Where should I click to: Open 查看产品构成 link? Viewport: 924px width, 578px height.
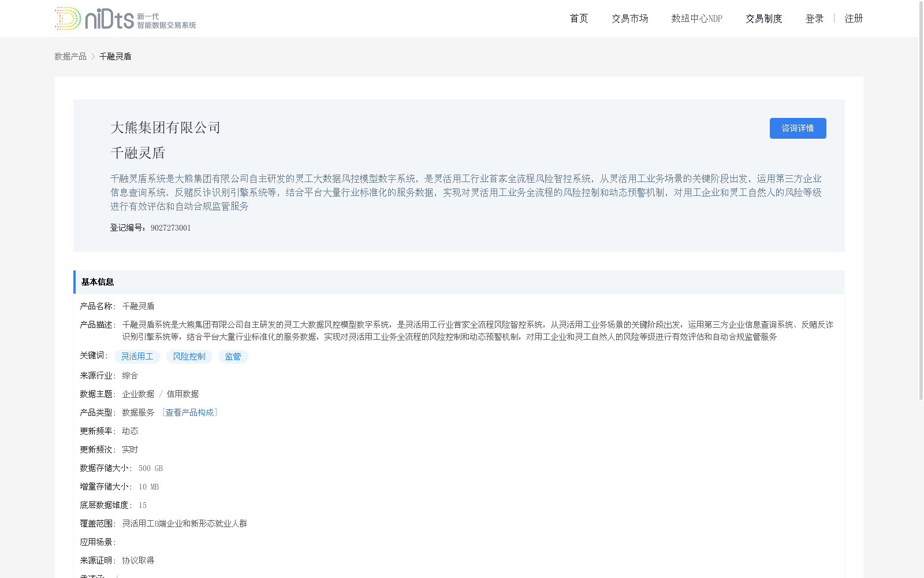pos(189,412)
